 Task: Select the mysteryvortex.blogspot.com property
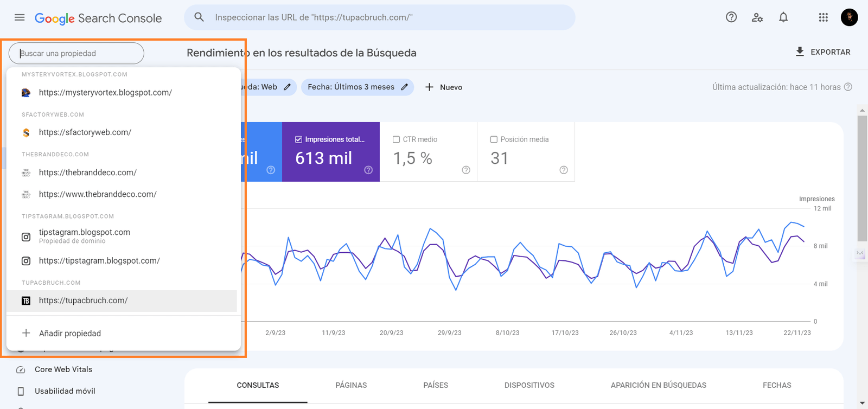click(122, 93)
